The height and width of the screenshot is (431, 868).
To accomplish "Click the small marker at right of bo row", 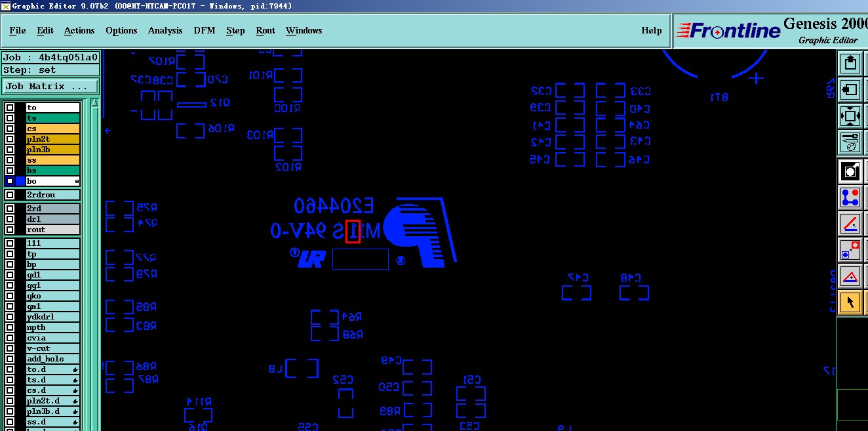I will (x=77, y=181).
